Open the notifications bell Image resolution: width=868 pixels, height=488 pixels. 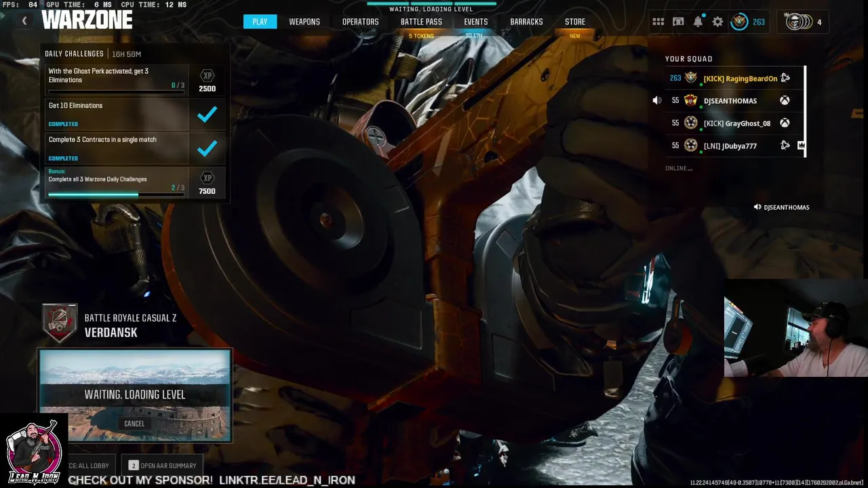pos(698,22)
